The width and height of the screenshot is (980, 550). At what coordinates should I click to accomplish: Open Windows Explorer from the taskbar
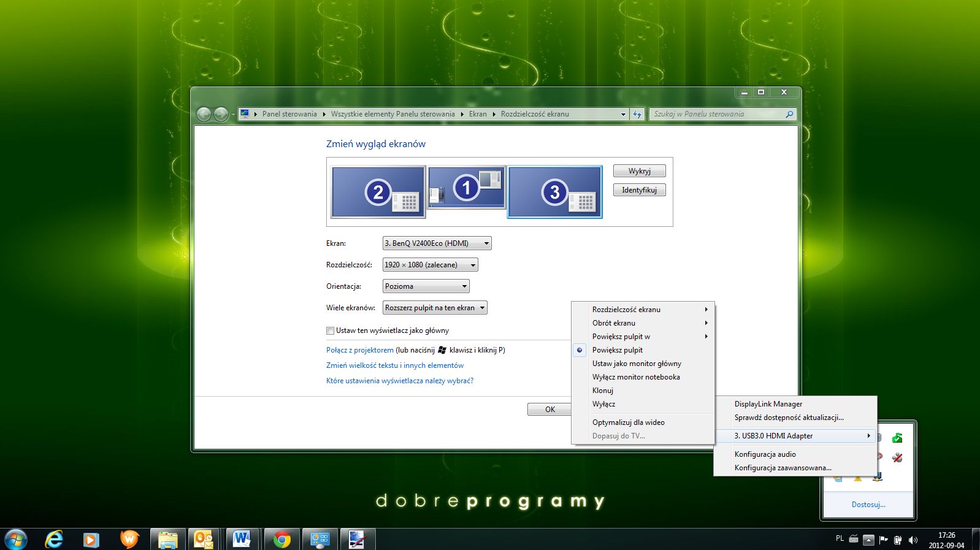[167, 540]
